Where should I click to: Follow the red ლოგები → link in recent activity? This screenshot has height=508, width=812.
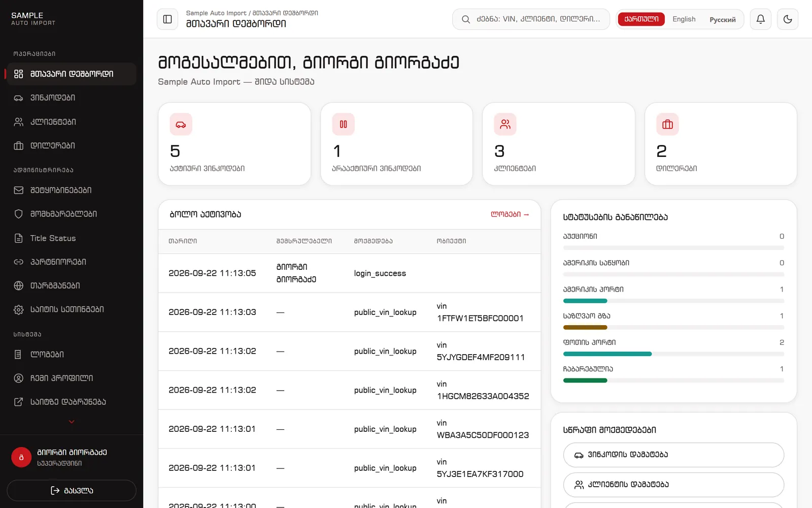510,214
